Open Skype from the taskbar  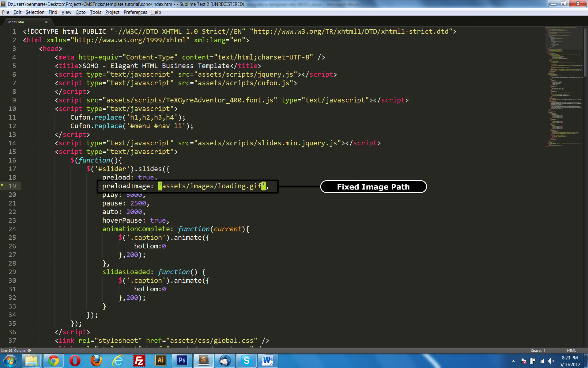pyautogui.click(x=246, y=361)
